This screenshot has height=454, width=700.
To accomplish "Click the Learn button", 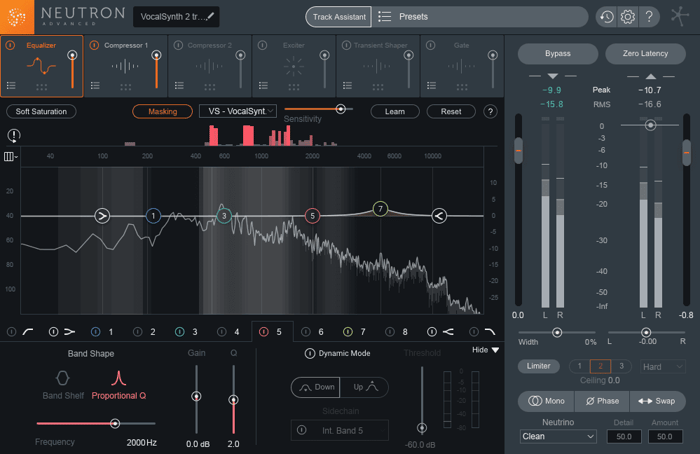I will pos(395,112).
